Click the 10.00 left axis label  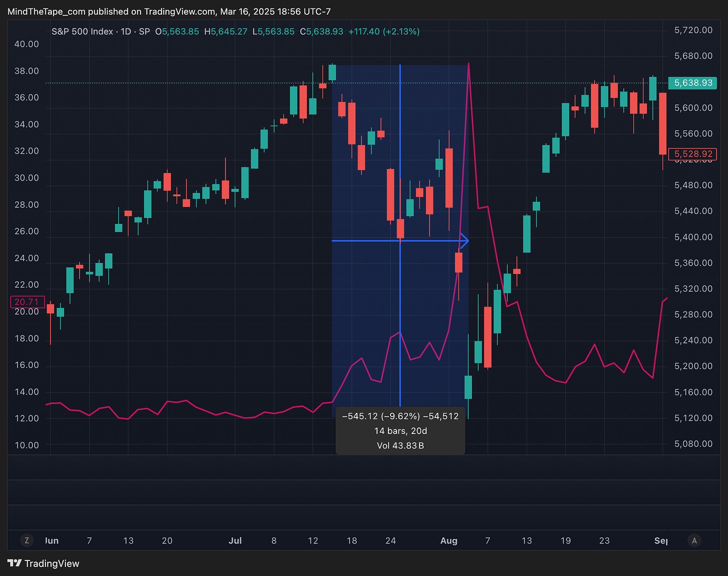click(26, 445)
